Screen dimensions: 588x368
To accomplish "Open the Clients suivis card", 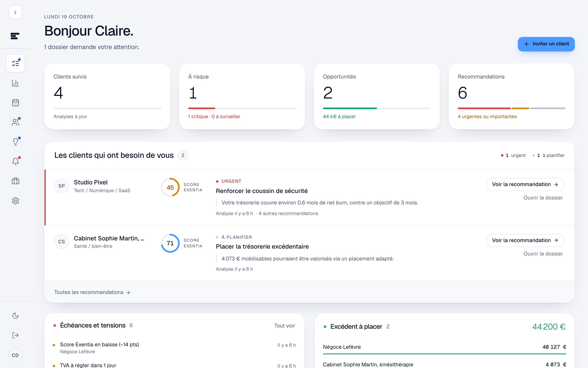I will 107,96.
